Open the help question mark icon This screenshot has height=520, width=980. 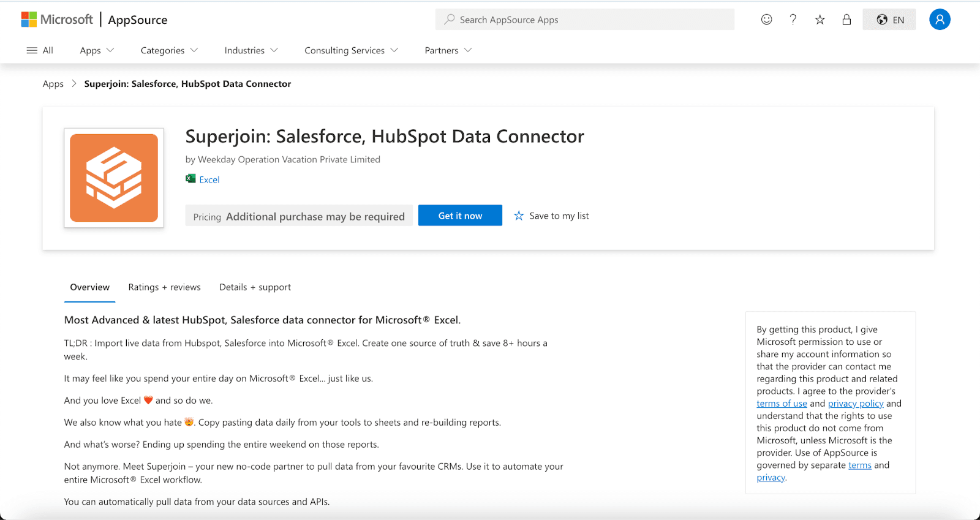(793, 20)
